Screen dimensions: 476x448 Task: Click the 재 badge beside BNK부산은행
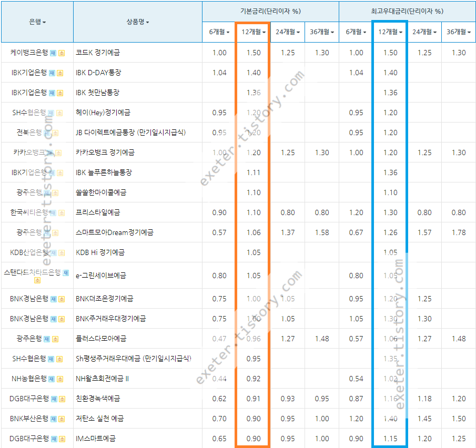coord(54,419)
